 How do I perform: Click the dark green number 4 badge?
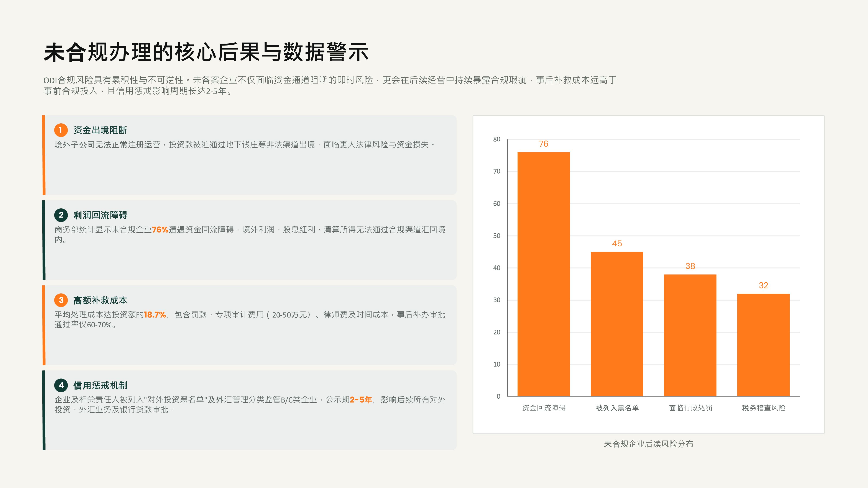(x=61, y=385)
